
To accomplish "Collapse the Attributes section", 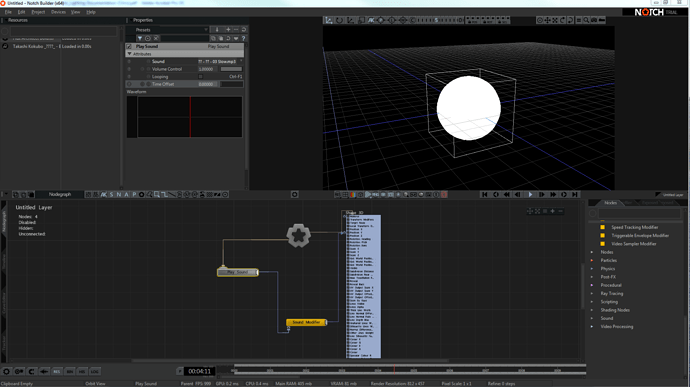I will 129,54.
